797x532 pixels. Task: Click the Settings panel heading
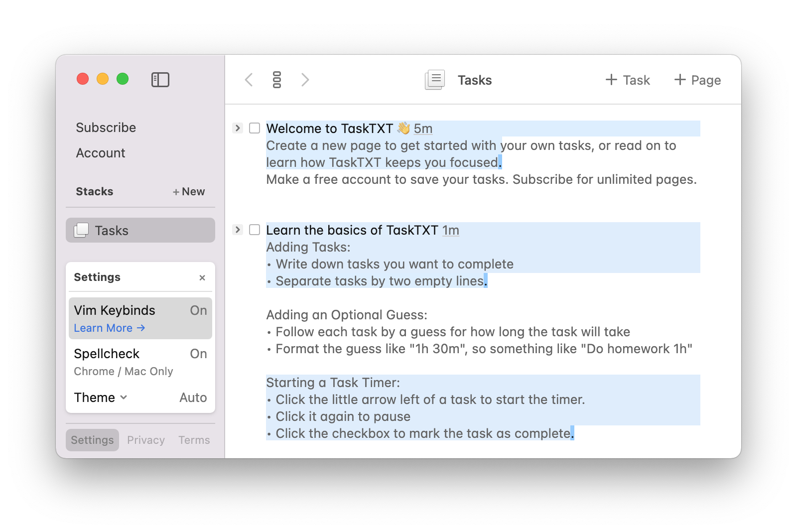[97, 277]
